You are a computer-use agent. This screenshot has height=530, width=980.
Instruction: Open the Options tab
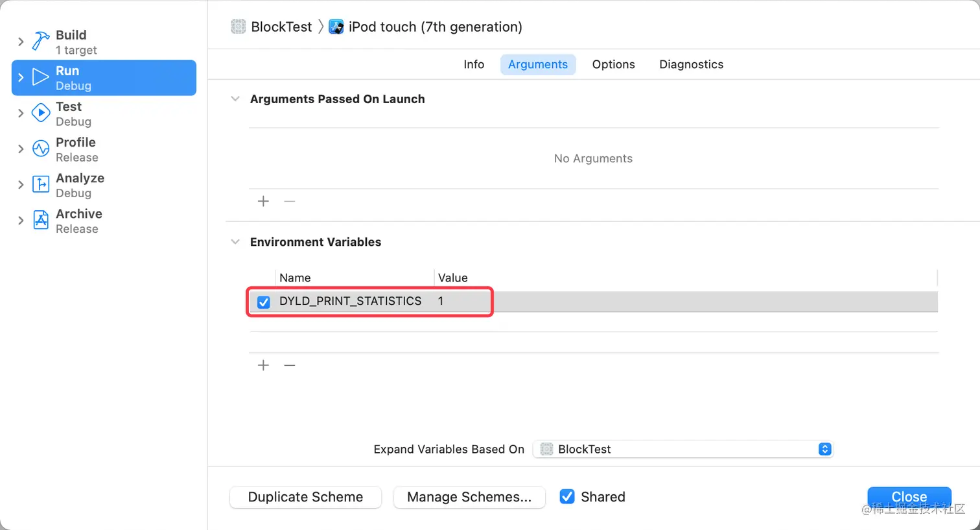coord(613,64)
